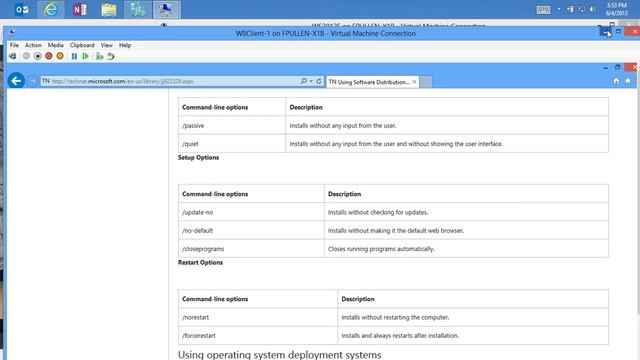
Task: Take a VM snapshot using toolbar icon
Action: click(99, 56)
